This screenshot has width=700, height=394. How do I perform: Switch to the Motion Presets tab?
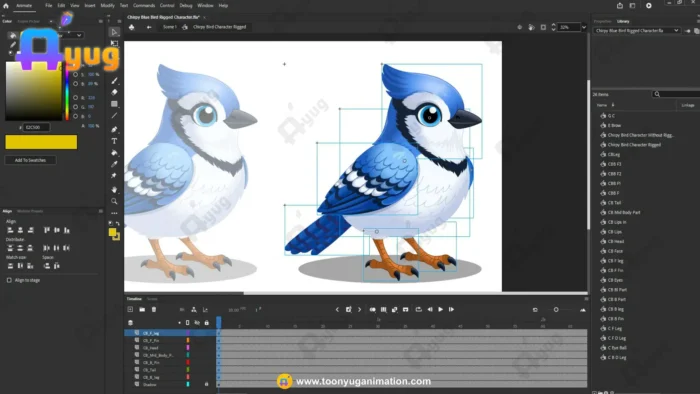(30, 211)
